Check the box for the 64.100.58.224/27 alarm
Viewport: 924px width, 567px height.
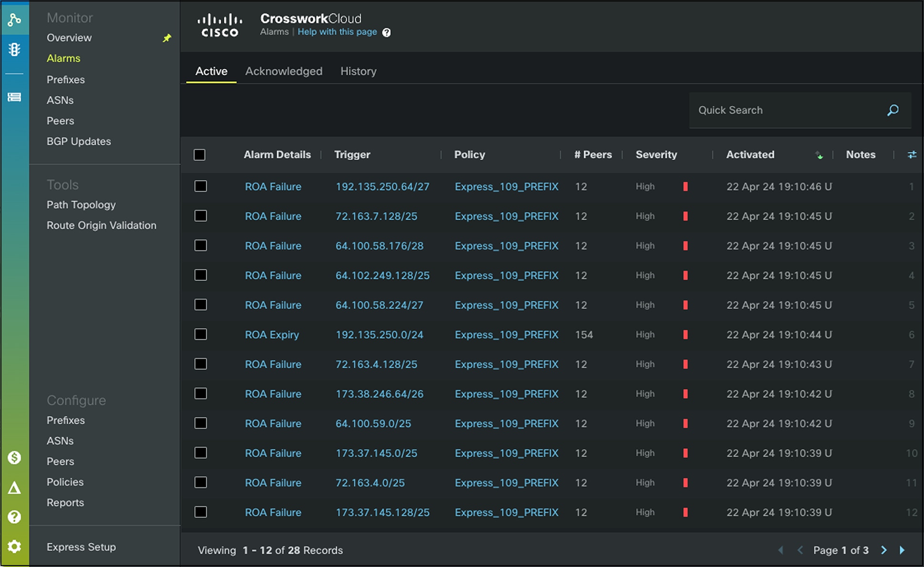click(201, 304)
